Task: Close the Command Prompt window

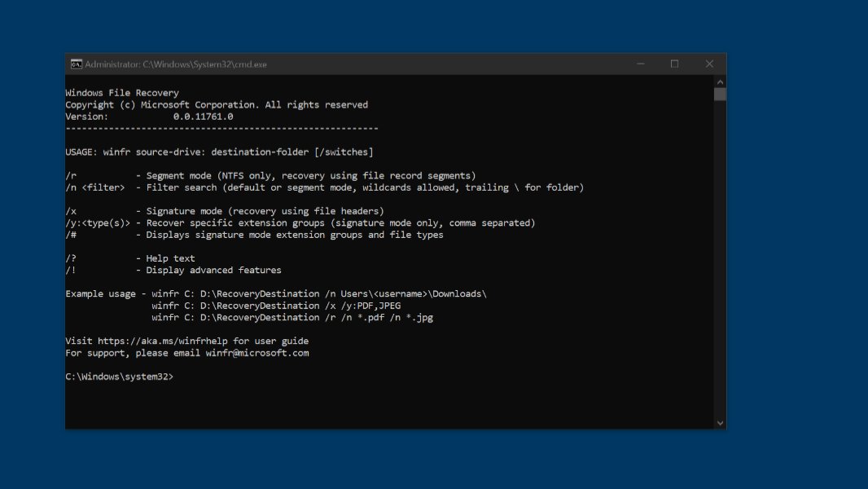Action: click(x=709, y=64)
